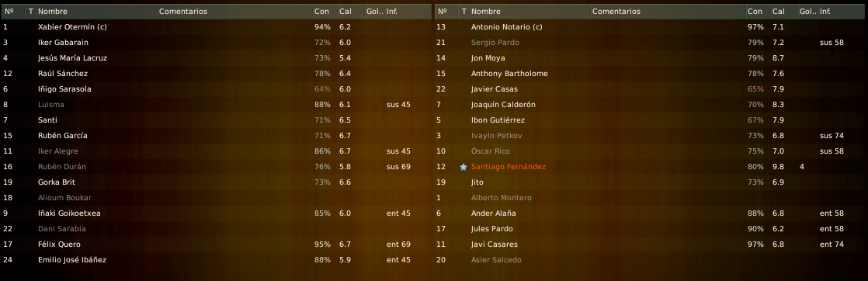Select the Xabier Otermín (c) row
868x281 pixels.
coord(217,26)
